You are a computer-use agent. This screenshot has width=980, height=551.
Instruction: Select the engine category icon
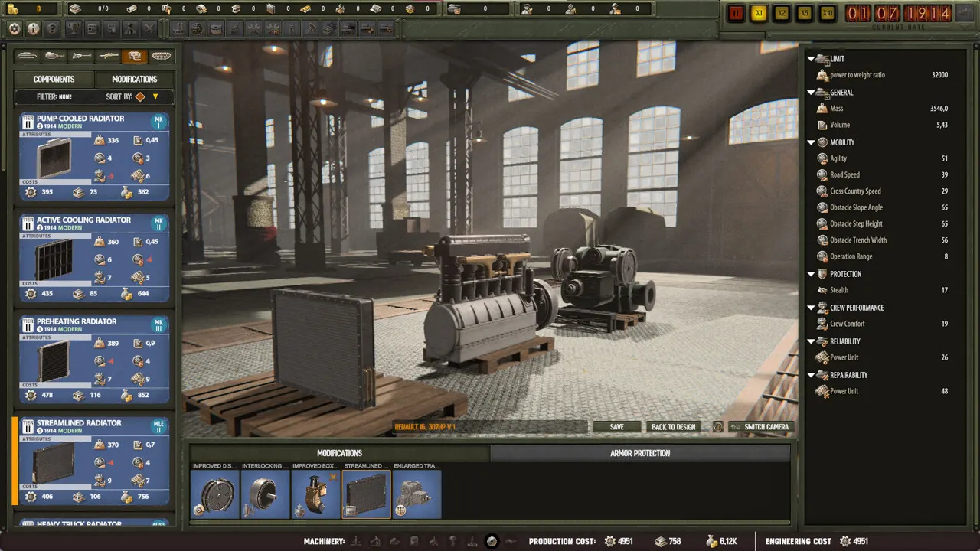point(135,56)
